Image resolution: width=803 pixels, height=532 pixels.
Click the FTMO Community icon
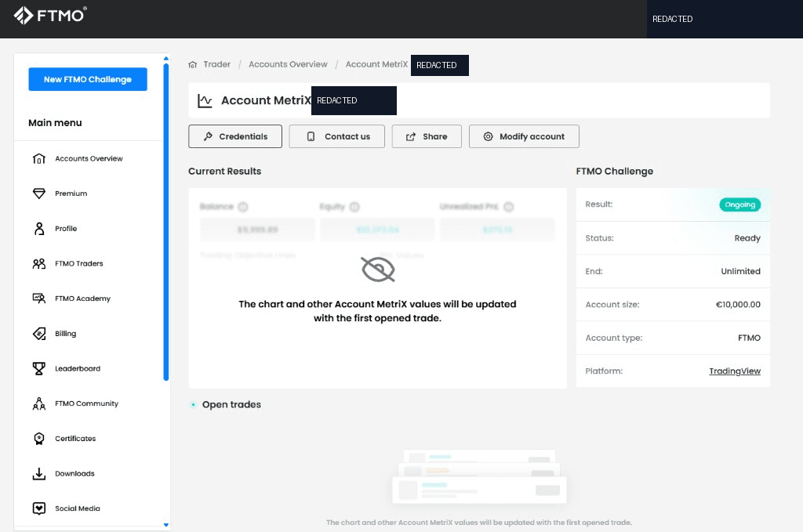click(39, 404)
